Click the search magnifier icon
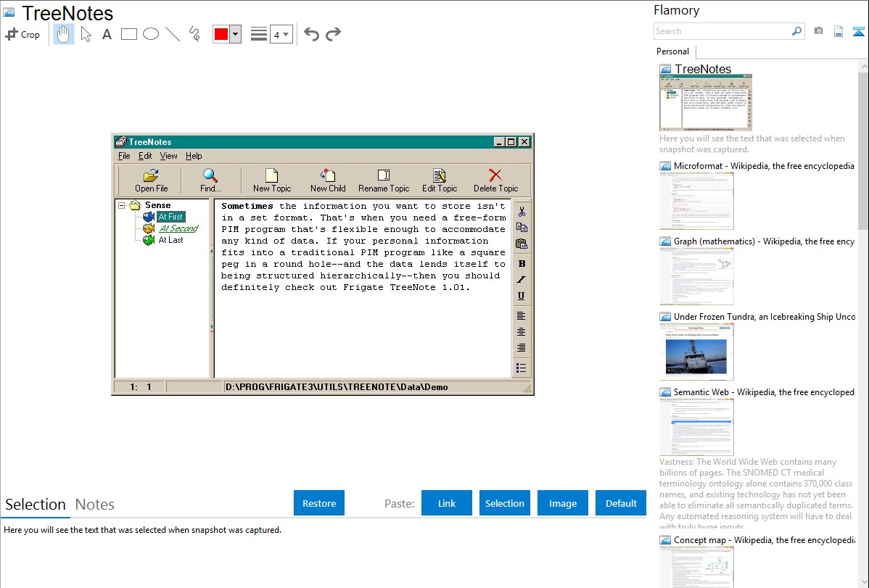This screenshot has height=588, width=869. (797, 31)
